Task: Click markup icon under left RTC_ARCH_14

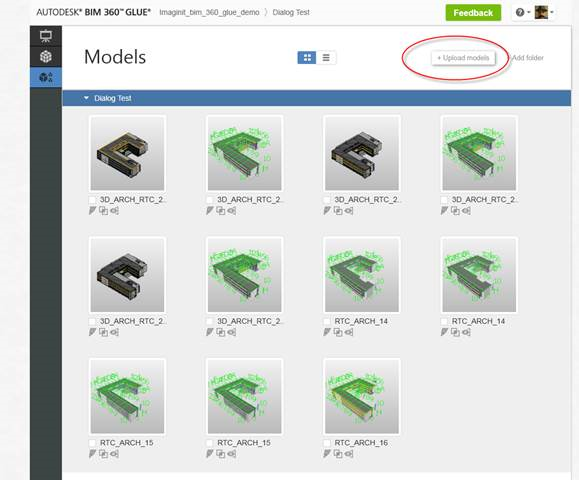Action: [327, 332]
